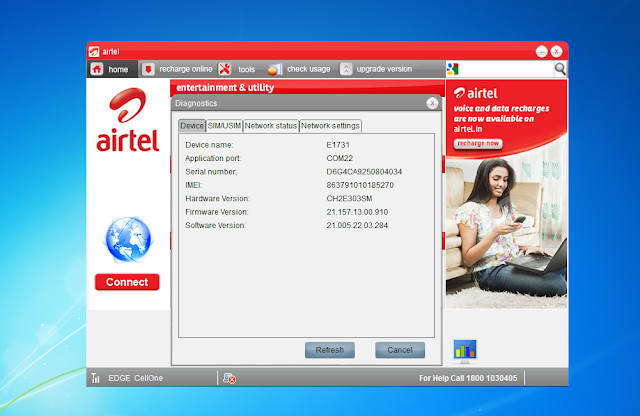Screen dimensions: 640x416
Task: Switch to the Device tab
Action: tap(192, 126)
